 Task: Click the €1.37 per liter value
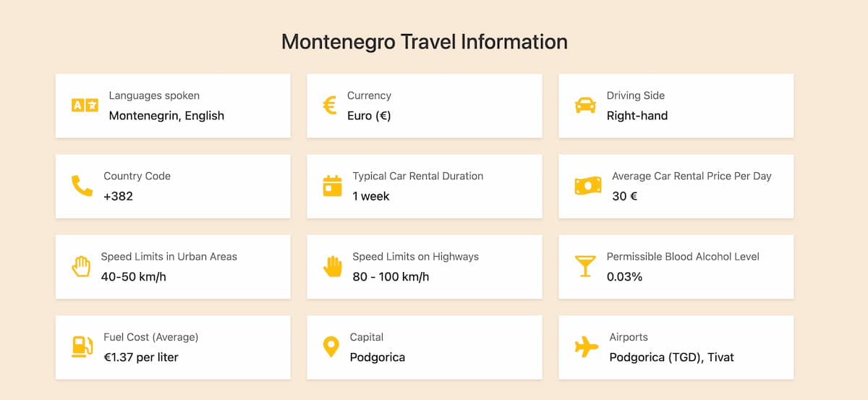tap(141, 357)
